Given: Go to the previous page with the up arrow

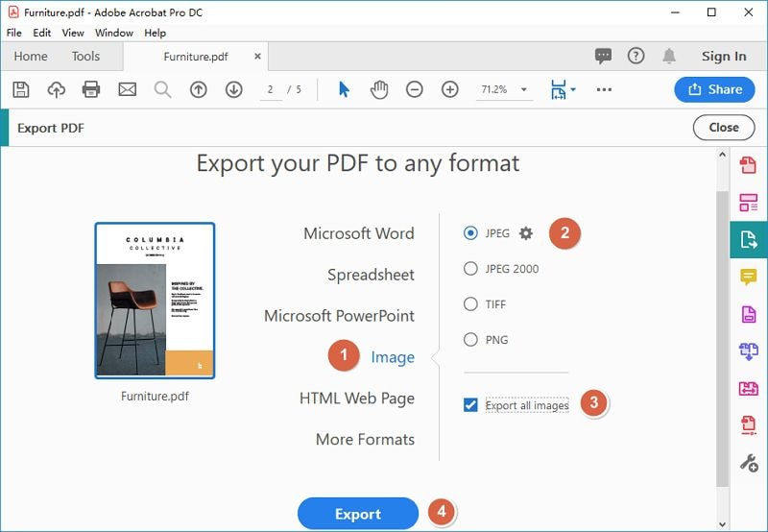Looking at the screenshot, I should [x=199, y=89].
